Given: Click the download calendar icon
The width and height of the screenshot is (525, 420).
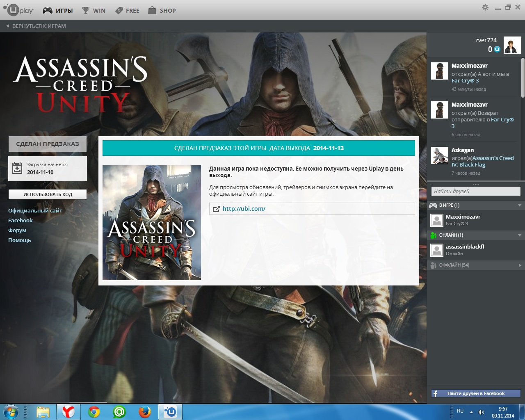Looking at the screenshot, I should click(x=17, y=168).
